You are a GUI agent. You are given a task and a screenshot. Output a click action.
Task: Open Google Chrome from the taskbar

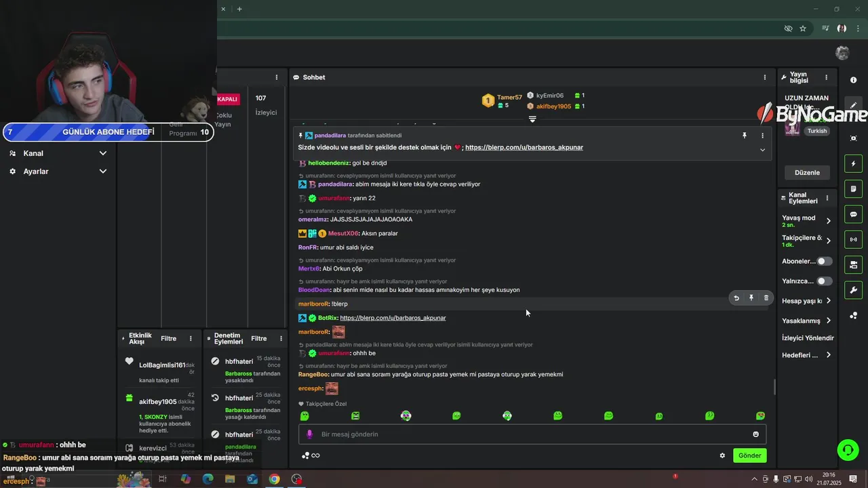pyautogui.click(x=274, y=479)
